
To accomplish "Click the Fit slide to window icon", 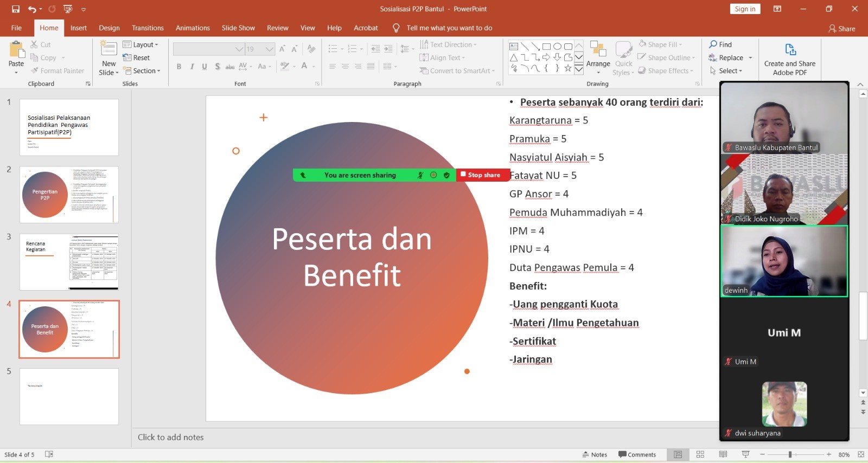I will coord(861,454).
